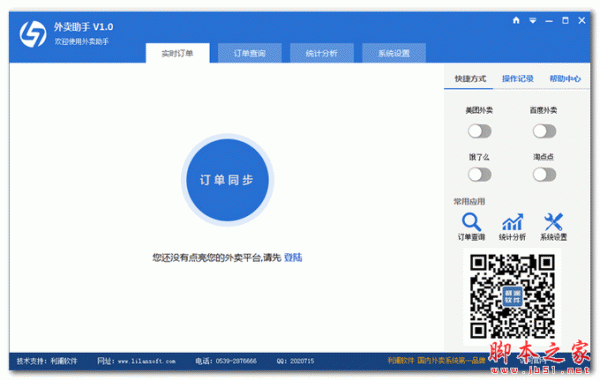Switch to the 操作记录 panel tab

(517, 79)
